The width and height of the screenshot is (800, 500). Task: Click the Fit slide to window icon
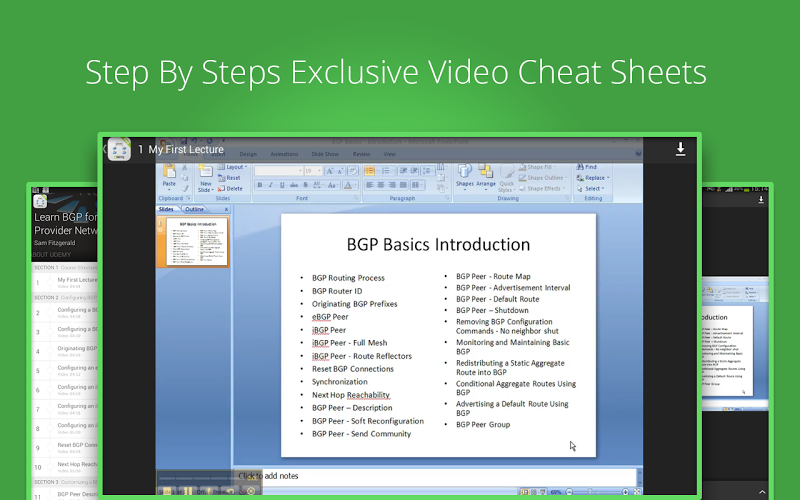(637, 492)
